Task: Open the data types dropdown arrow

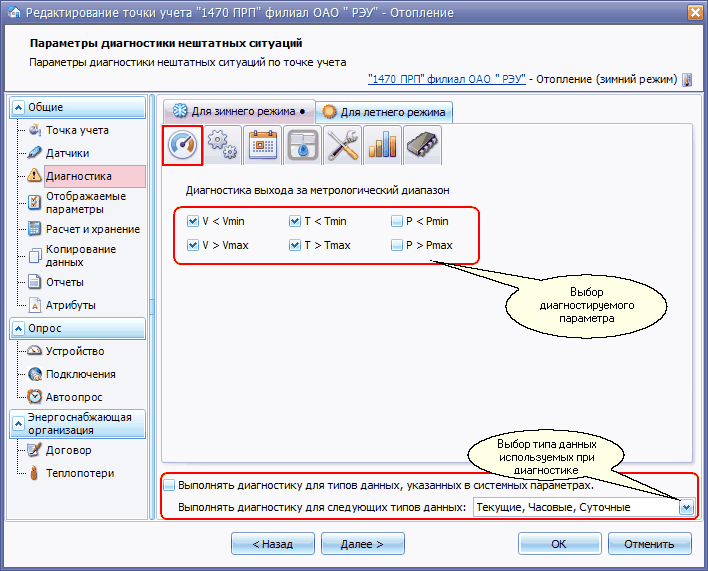Action: point(685,508)
